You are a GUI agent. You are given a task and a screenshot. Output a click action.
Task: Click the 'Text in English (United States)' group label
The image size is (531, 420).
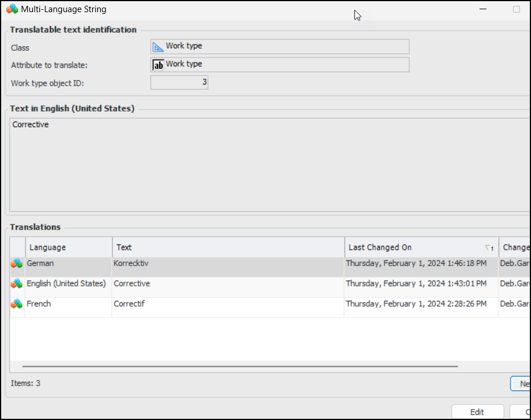point(72,108)
